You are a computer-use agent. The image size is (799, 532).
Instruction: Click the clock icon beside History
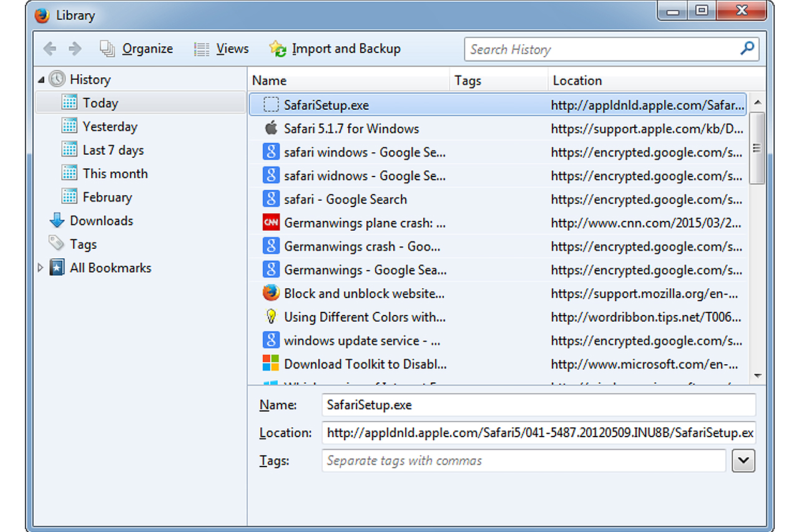coord(57,79)
